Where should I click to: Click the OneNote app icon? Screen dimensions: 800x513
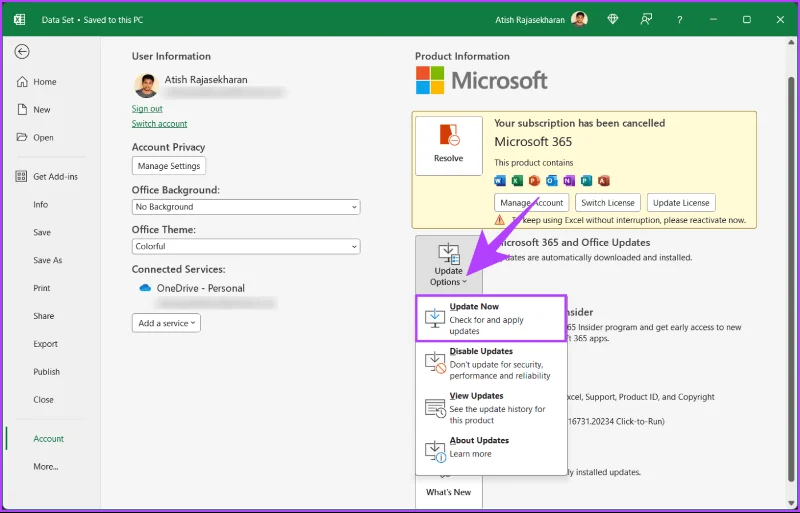[x=569, y=181]
